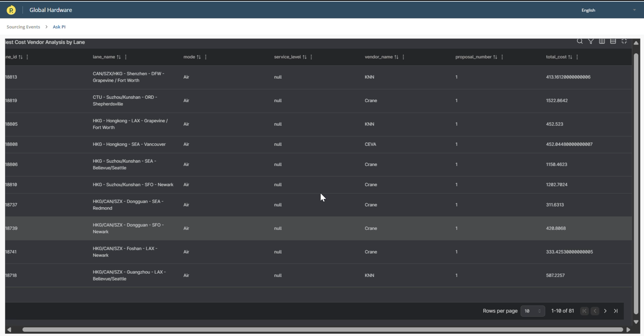Screen dimensions: 644x336
Task: Click the row density icon
Action: (613, 41)
